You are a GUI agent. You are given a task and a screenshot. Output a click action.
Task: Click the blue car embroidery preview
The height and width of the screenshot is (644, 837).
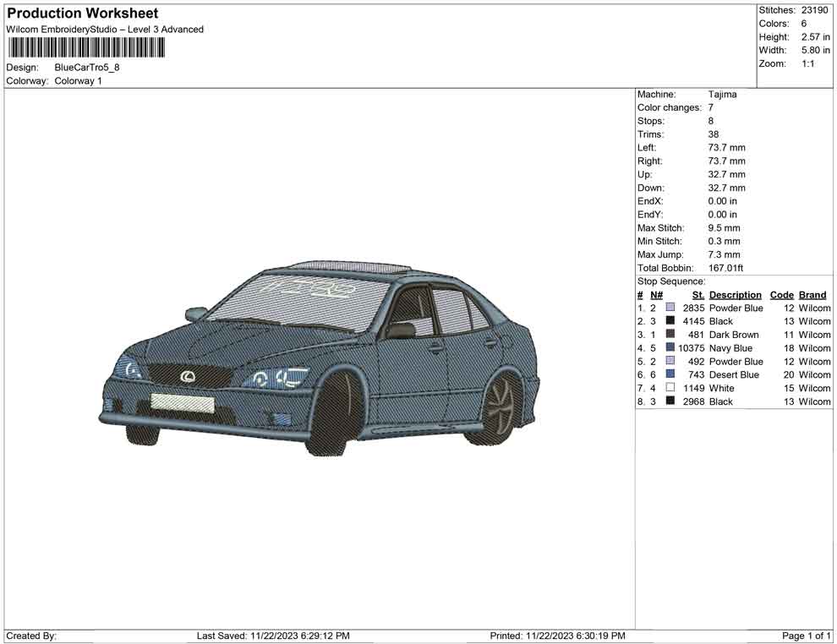point(320,358)
